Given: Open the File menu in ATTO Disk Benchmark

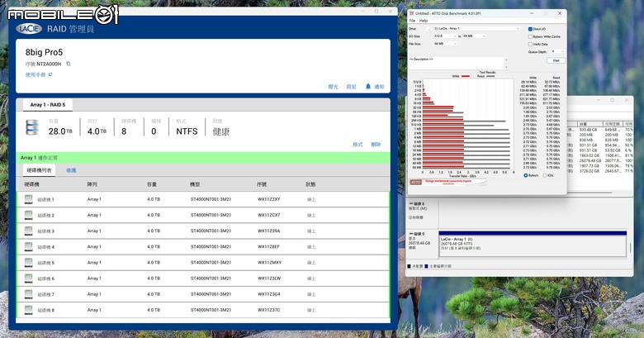Looking at the screenshot, I should (x=412, y=21).
